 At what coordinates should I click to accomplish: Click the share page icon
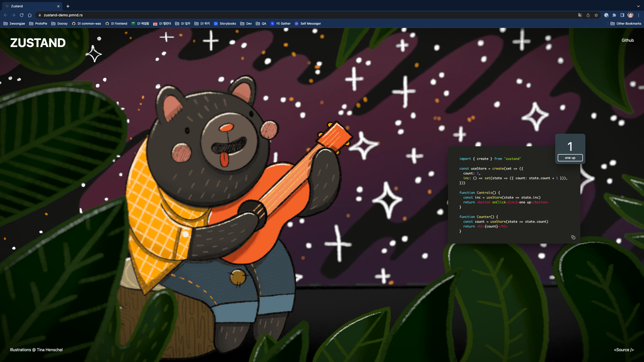588,15
